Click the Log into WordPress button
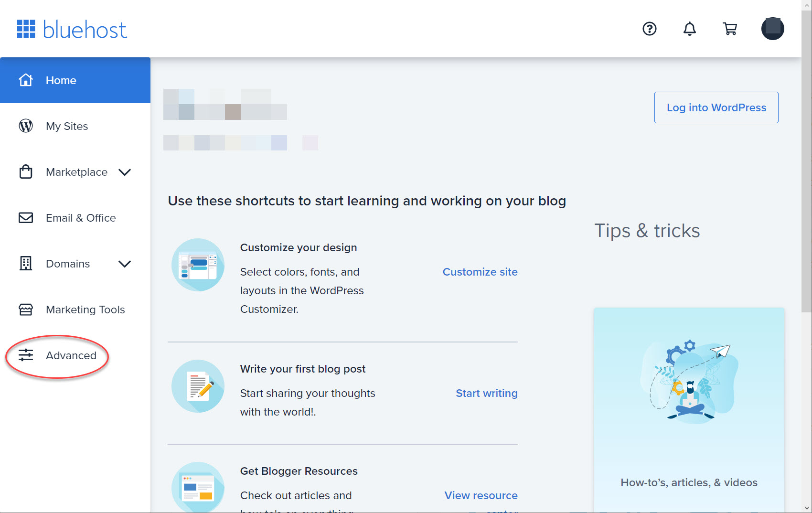812x513 pixels. point(716,107)
